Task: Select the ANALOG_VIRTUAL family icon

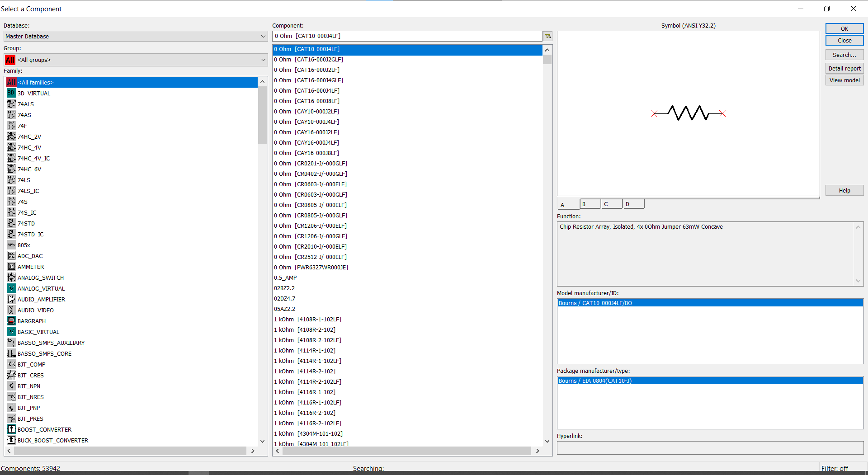Action: click(11, 288)
